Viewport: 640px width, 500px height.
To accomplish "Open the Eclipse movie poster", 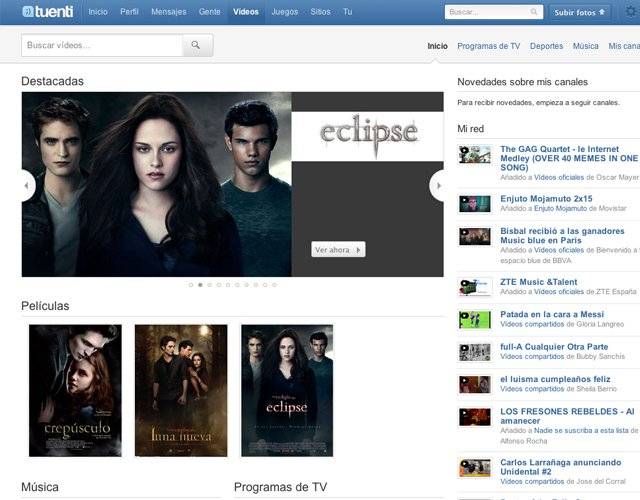I will pos(287,390).
